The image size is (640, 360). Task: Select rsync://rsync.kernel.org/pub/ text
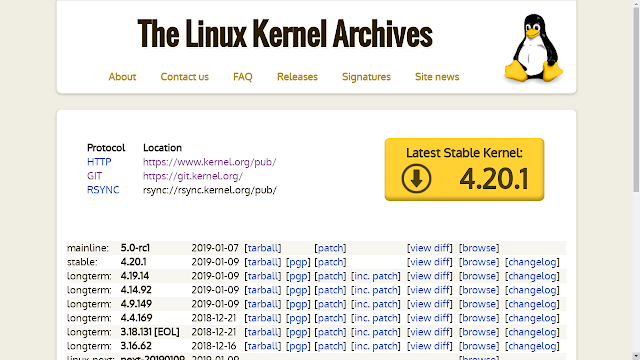point(210,190)
